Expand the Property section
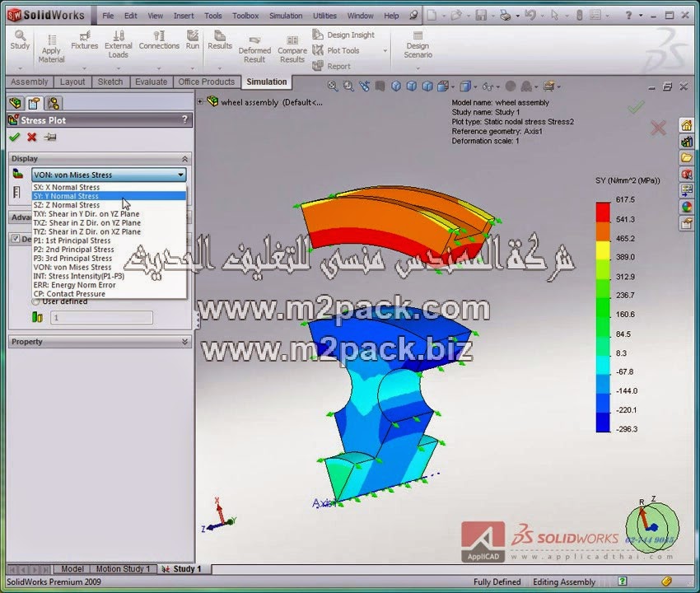The image size is (700, 593). pyautogui.click(x=184, y=342)
